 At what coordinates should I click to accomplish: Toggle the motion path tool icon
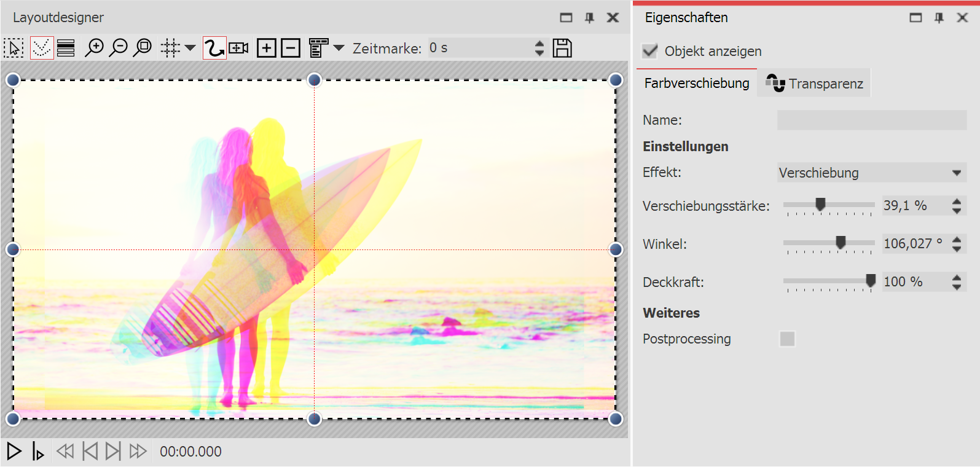click(214, 48)
